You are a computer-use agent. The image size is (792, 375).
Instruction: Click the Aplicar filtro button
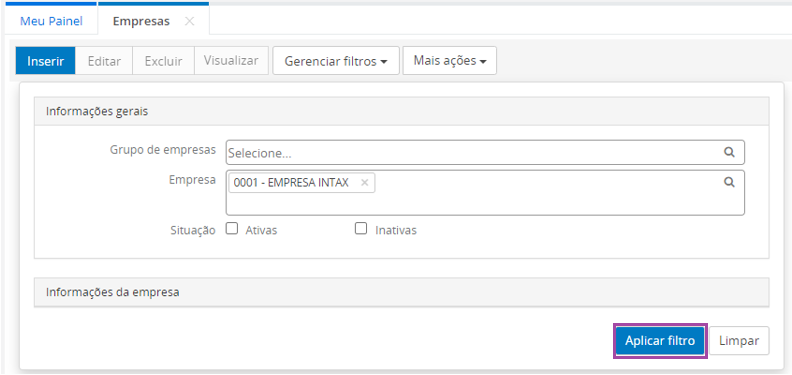click(x=660, y=341)
